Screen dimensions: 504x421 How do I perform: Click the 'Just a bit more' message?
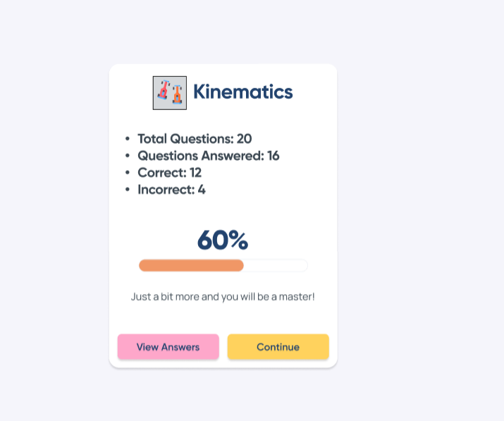point(223,296)
